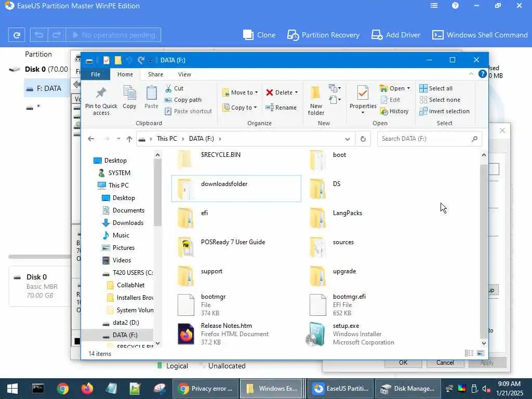Click Invert selection in ribbon

tap(445, 111)
